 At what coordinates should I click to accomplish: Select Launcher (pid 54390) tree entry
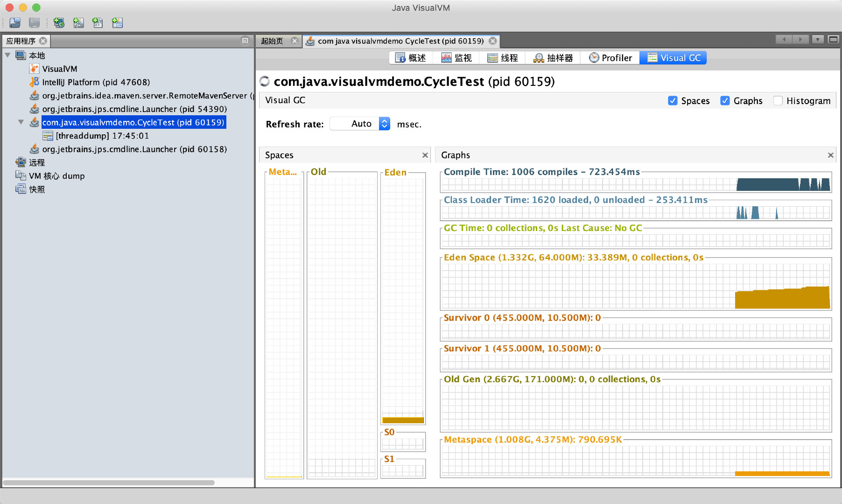134,109
